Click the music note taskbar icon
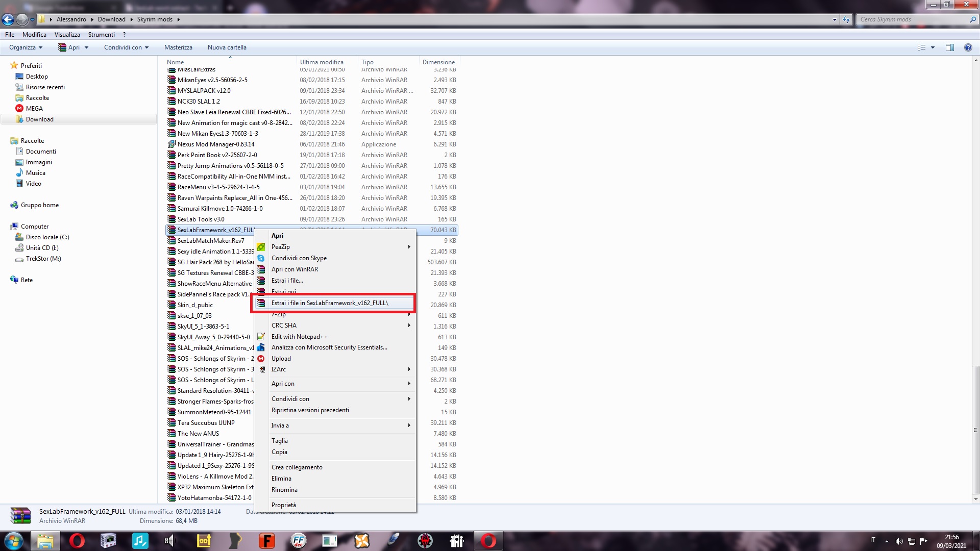 point(140,541)
